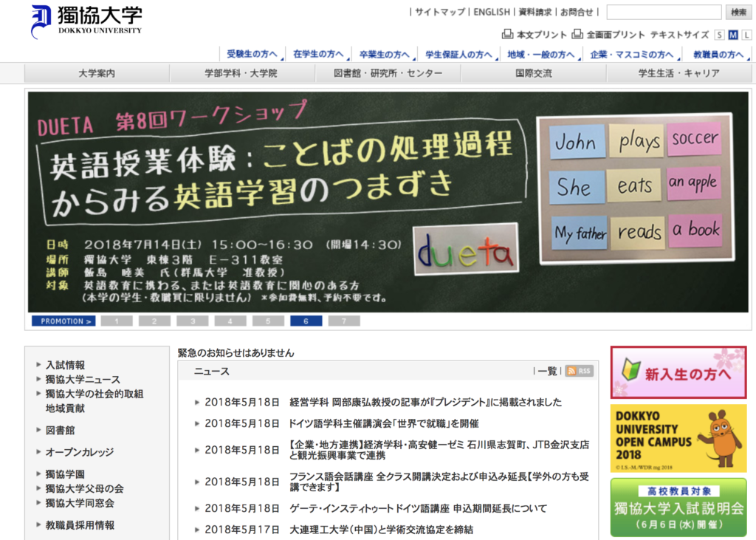
Task: Open the news 一覧 list link
Action: (547, 371)
